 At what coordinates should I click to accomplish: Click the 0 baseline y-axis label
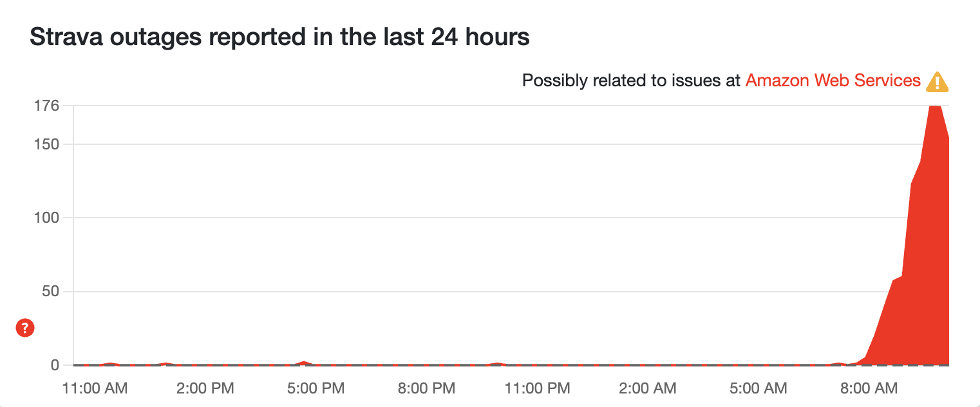click(55, 364)
